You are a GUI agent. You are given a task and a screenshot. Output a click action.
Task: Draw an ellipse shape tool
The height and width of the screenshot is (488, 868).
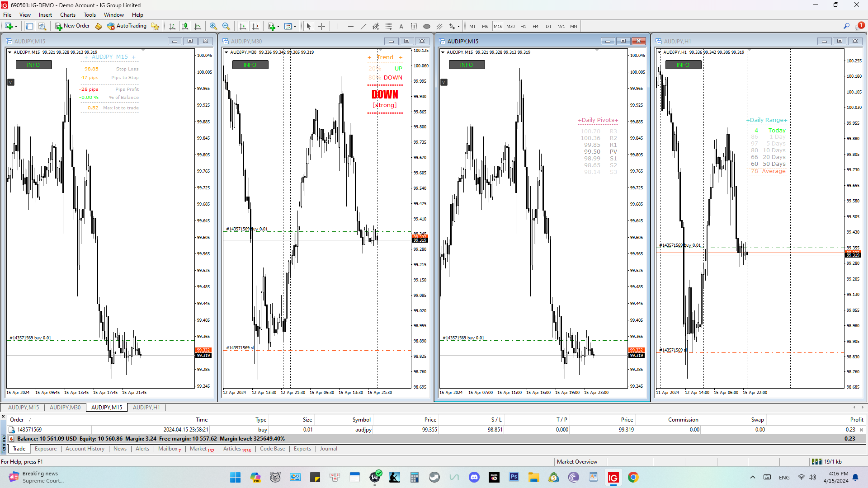[426, 26]
